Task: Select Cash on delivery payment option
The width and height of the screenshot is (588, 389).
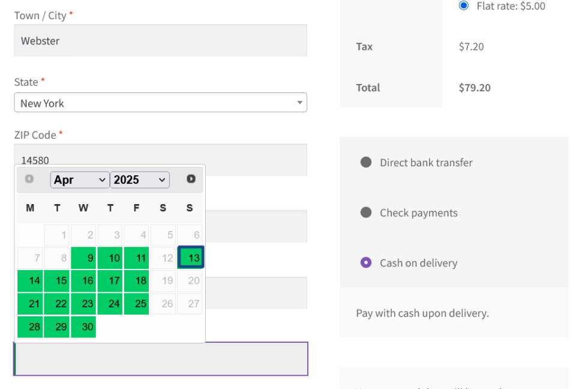Action: [366, 263]
